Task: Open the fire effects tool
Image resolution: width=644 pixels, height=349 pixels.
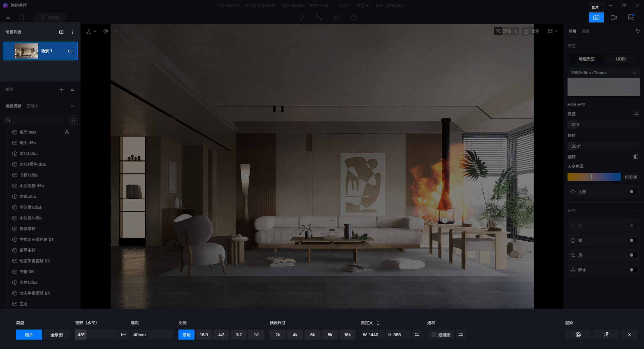Action: pos(354,17)
